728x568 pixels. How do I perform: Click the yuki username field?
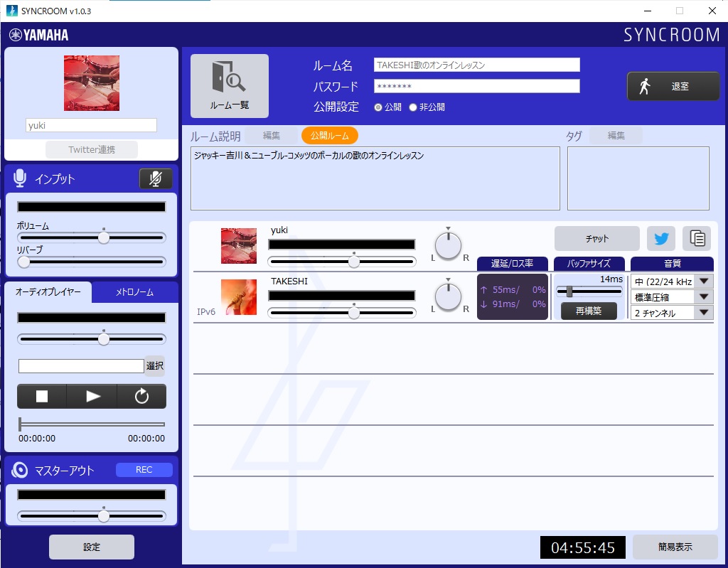click(x=92, y=125)
